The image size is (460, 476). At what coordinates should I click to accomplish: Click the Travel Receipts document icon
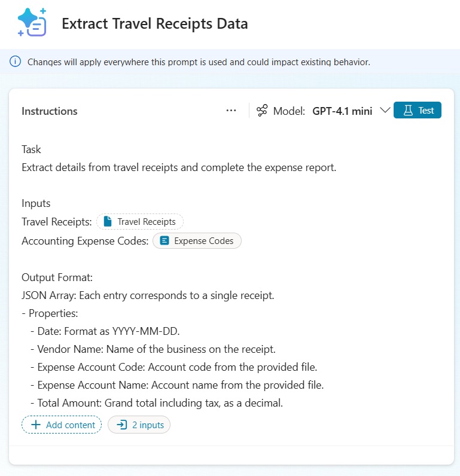pyautogui.click(x=108, y=222)
